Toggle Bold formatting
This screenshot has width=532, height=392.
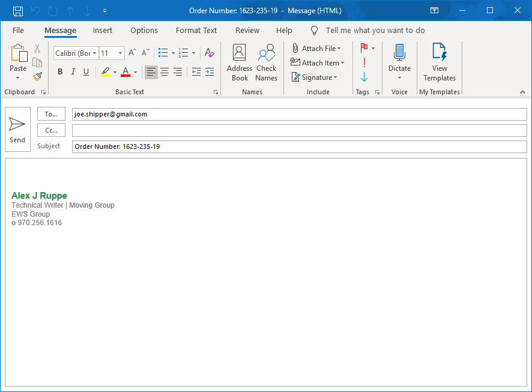point(60,72)
